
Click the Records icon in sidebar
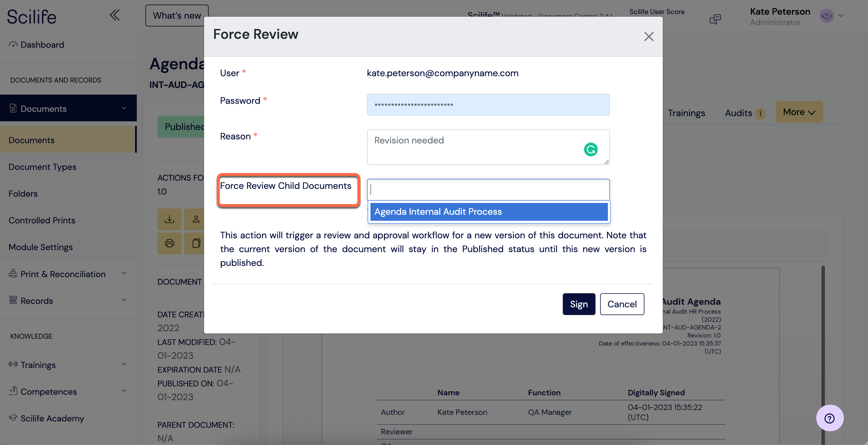13,300
